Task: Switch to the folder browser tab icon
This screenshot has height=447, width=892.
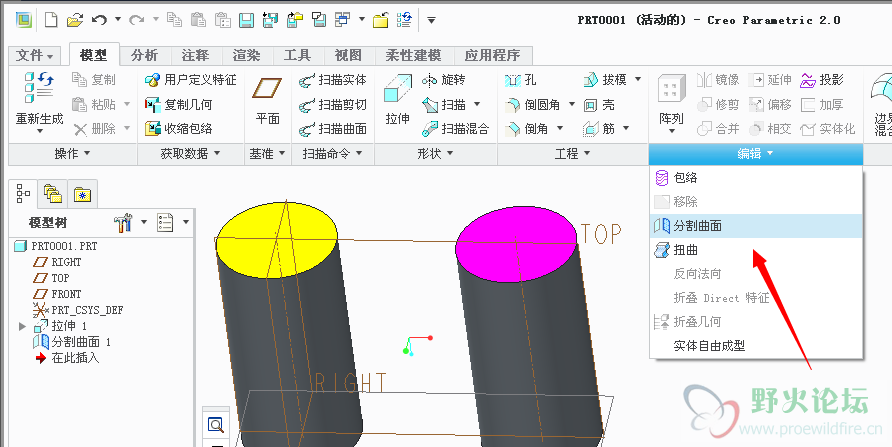Action: click(52, 194)
